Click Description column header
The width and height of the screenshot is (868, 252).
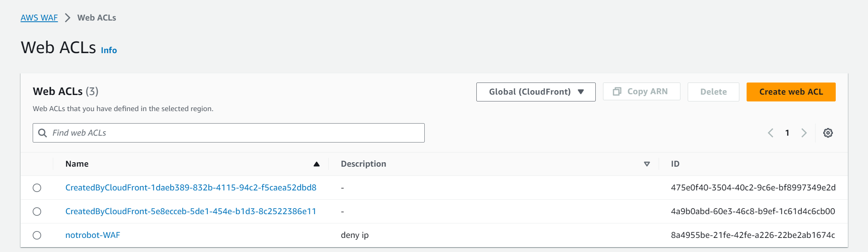(x=363, y=164)
